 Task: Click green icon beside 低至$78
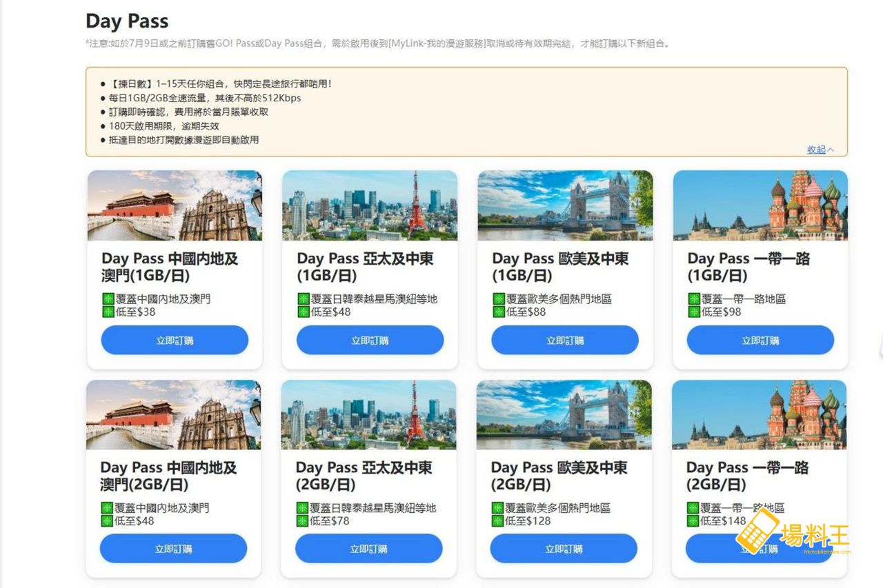[x=302, y=520]
